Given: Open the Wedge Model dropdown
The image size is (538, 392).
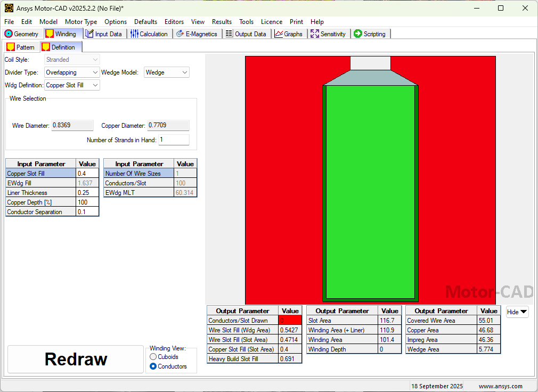Looking at the screenshot, I should 166,72.
